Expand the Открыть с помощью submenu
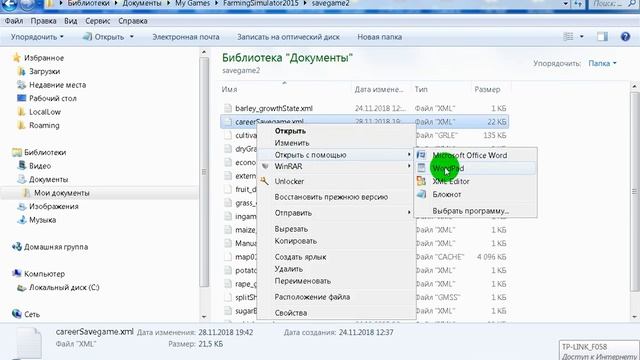This screenshot has height=360, width=640. (x=336, y=155)
